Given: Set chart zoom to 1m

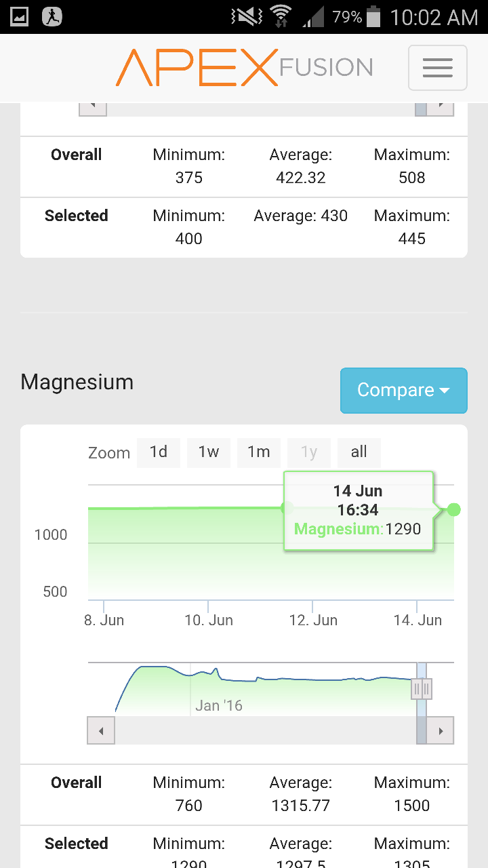Looking at the screenshot, I should pos(259,452).
